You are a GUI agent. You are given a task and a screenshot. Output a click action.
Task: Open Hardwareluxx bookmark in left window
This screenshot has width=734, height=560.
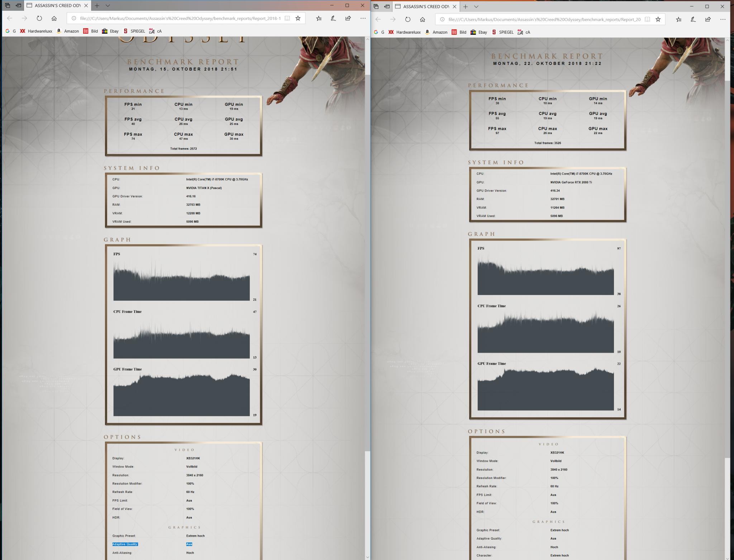pos(36,31)
